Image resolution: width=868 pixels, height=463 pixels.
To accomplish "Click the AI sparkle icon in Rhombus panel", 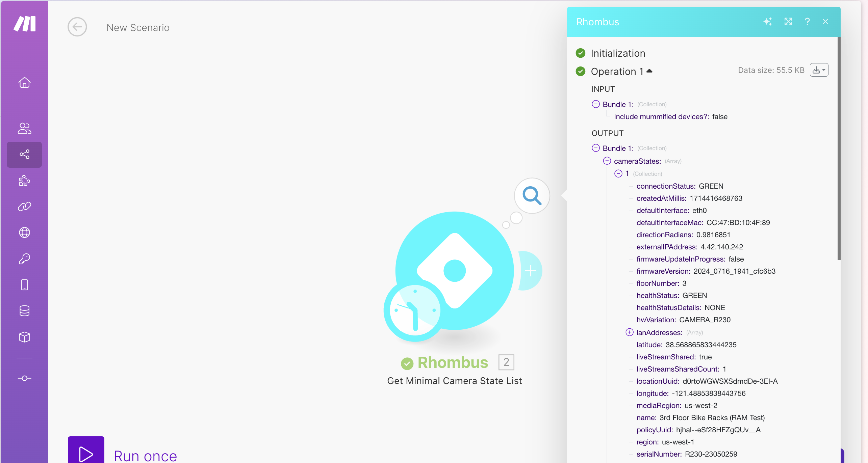I will [x=768, y=22].
